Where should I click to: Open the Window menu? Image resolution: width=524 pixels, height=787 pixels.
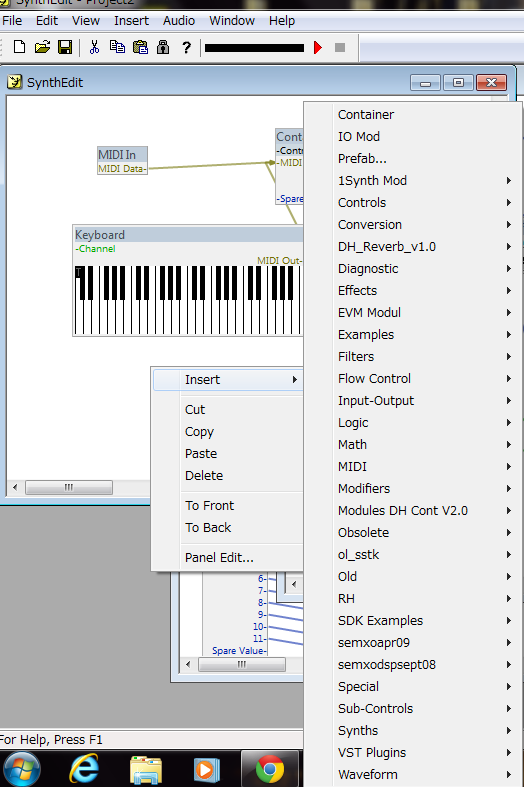click(x=232, y=21)
